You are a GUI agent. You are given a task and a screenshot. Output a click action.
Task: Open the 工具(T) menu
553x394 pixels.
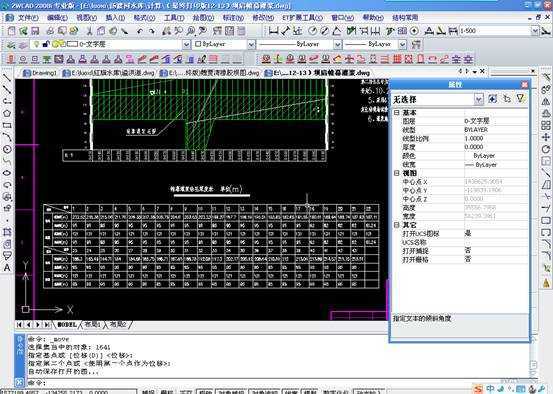(x=174, y=17)
